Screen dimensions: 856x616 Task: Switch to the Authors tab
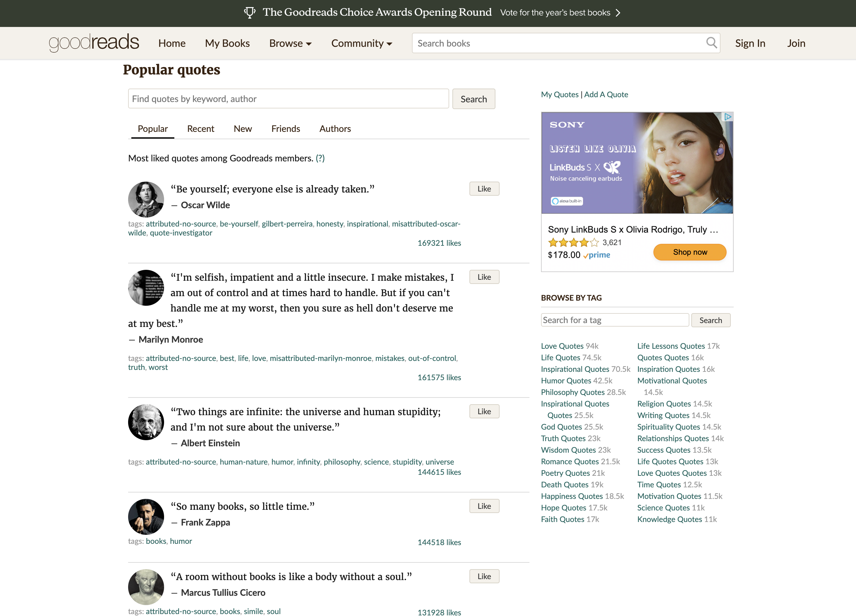pyautogui.click(x=335, y=129)
